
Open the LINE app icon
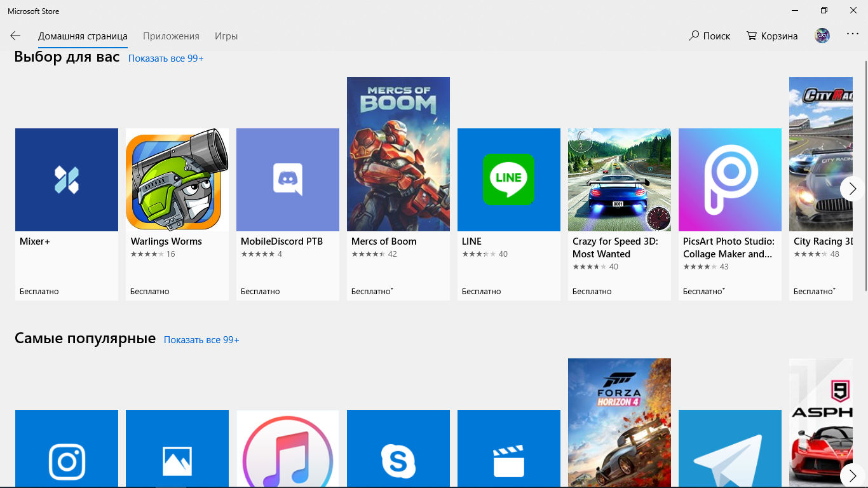pos(509,180)
